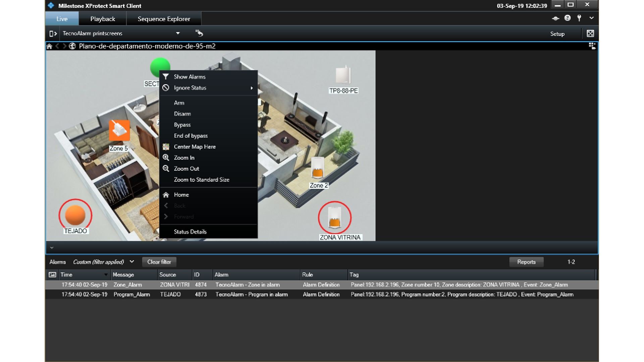
Task: Click the globe map overview icon
Action: coord(72,46)
